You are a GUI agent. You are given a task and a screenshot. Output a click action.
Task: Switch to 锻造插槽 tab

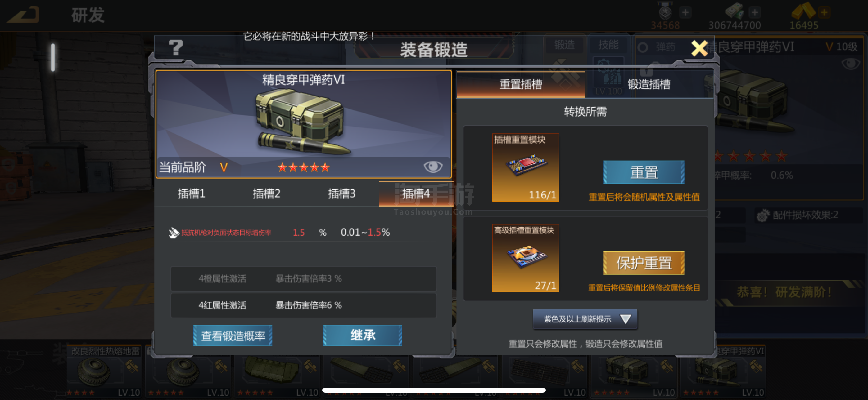649,84
